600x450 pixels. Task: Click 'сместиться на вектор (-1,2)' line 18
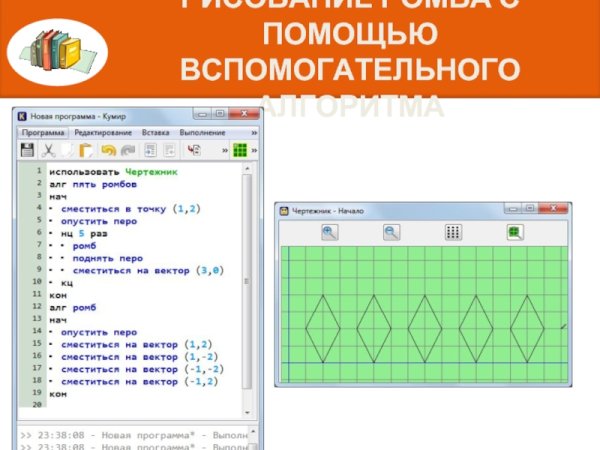tap(139, 382)
